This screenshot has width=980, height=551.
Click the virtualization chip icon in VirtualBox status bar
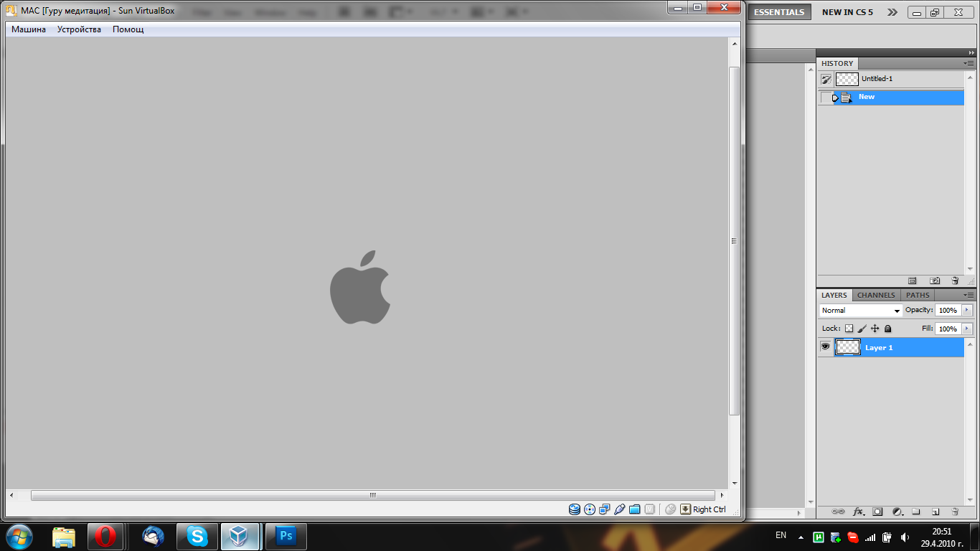point(649,509)
